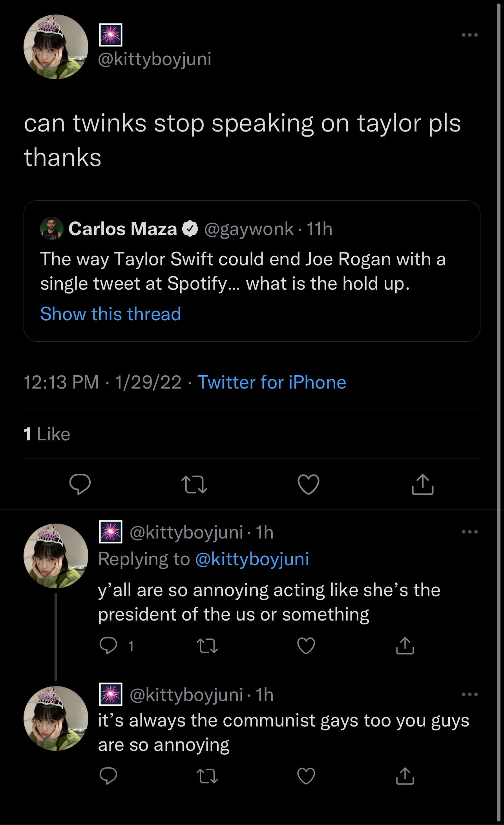504x825 pixels.
Task: Open the 'Twitter for iPhone' link
Action: (272, 382)
